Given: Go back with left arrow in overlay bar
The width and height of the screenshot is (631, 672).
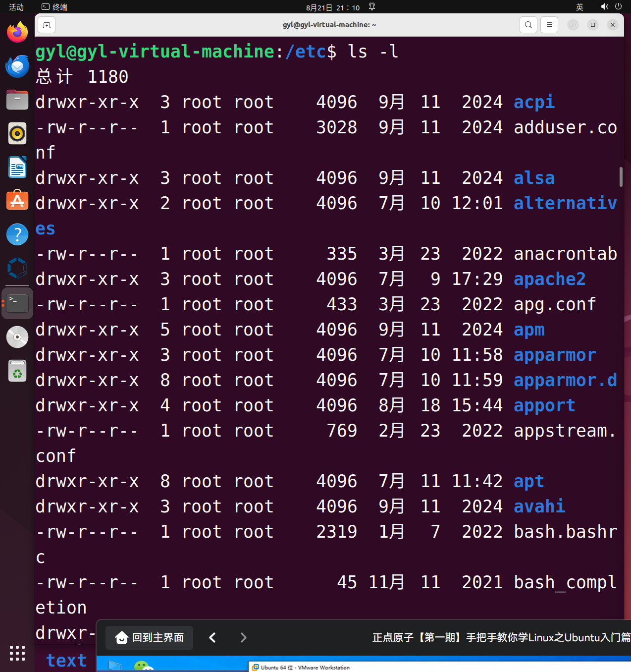Looking at the screenshot, I should (212, 637).
